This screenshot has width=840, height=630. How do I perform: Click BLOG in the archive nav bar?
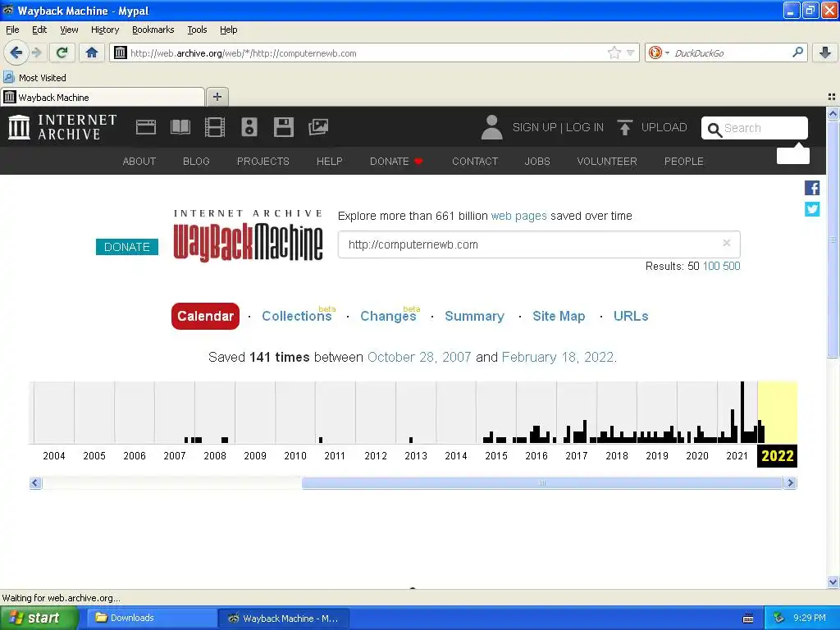(x=196, y=162)
